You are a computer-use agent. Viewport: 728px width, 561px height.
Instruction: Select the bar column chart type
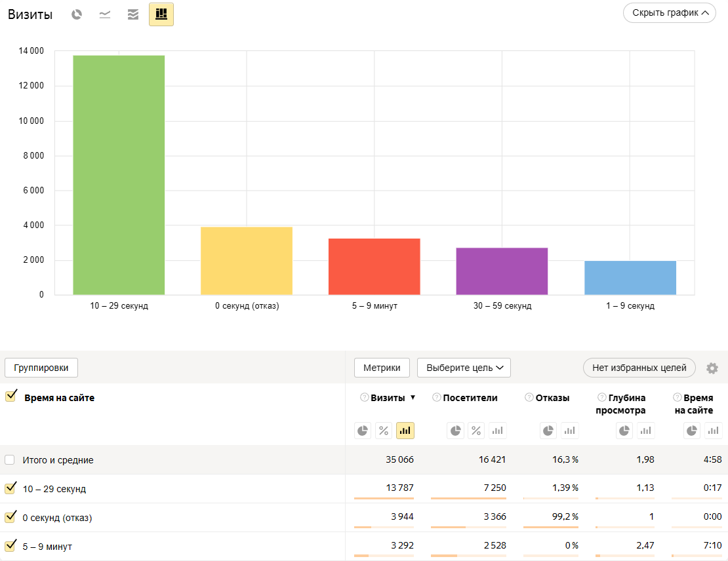pyautogui.click(x=161, y=14)
